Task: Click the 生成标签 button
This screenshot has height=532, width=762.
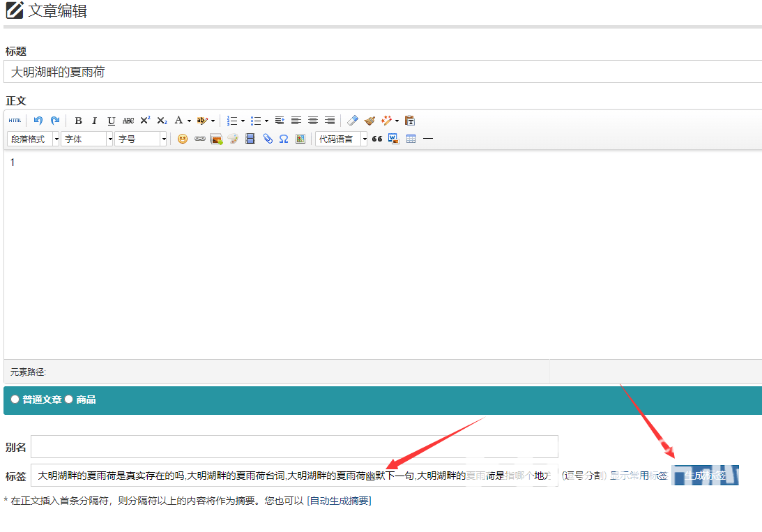Action: click(705, 475)
